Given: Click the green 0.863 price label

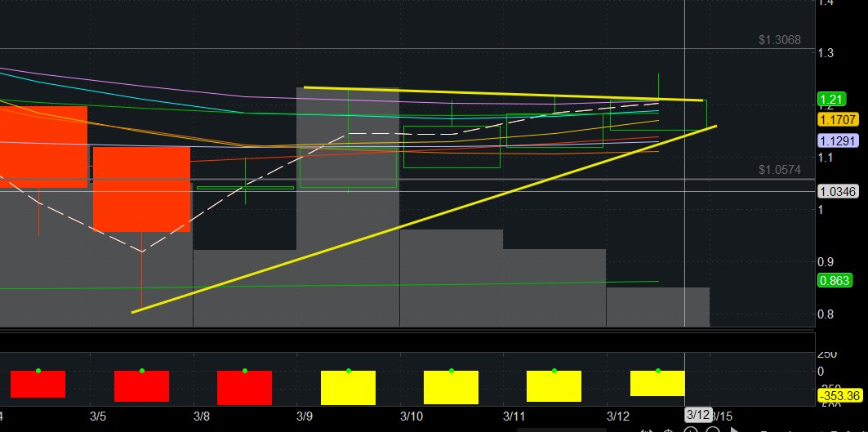Looking at the screenshot, I should pyautogui.click(x=835, y=280).
